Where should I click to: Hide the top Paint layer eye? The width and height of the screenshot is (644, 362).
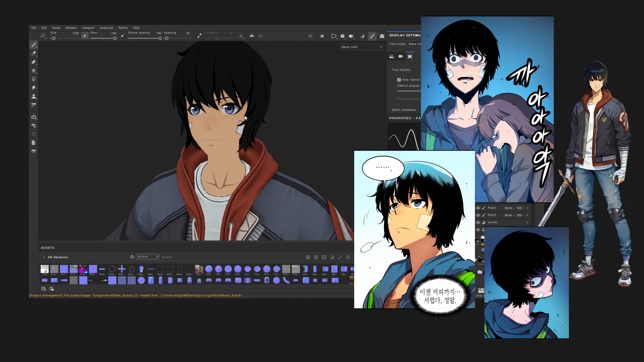click(x=478, y=208)
